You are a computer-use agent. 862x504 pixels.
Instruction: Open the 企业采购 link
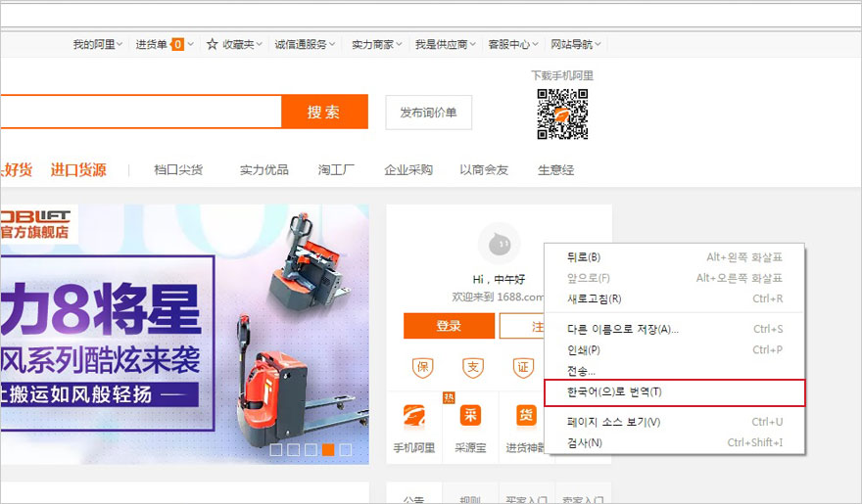[x=408, y=170]
